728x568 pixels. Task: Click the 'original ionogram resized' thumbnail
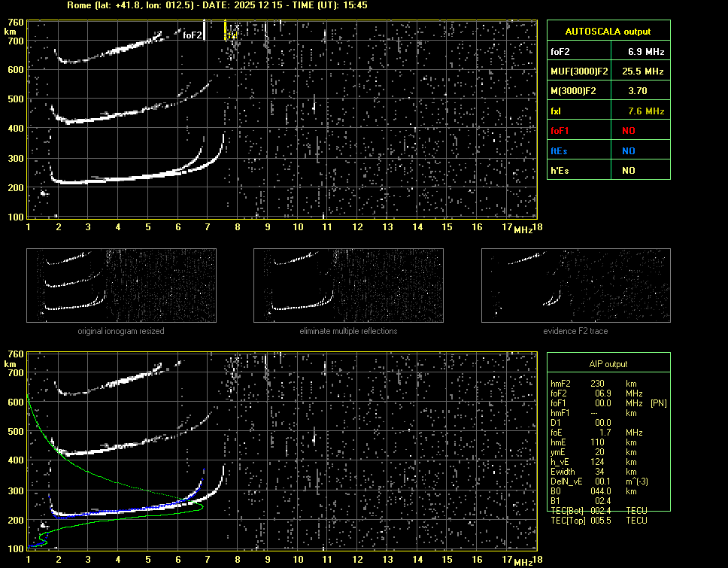click(x=121, y=285)
